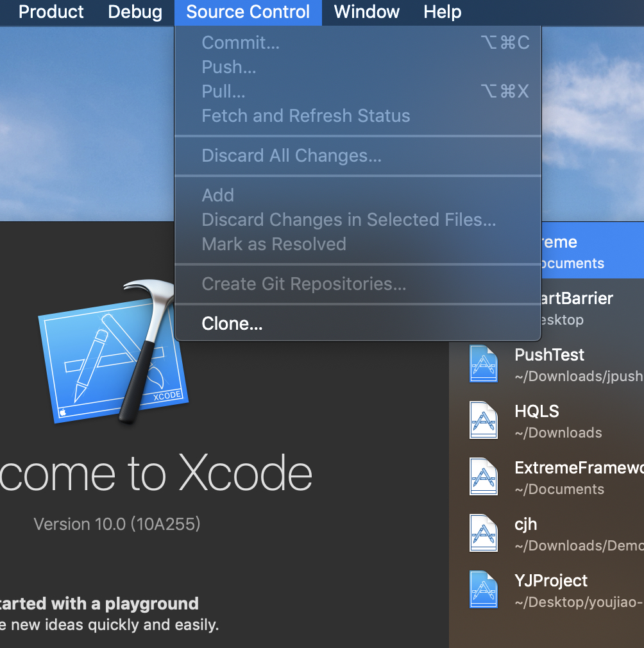
Task: Click the Version 10.0 (10A255) text
Action: tap(117, 524)
